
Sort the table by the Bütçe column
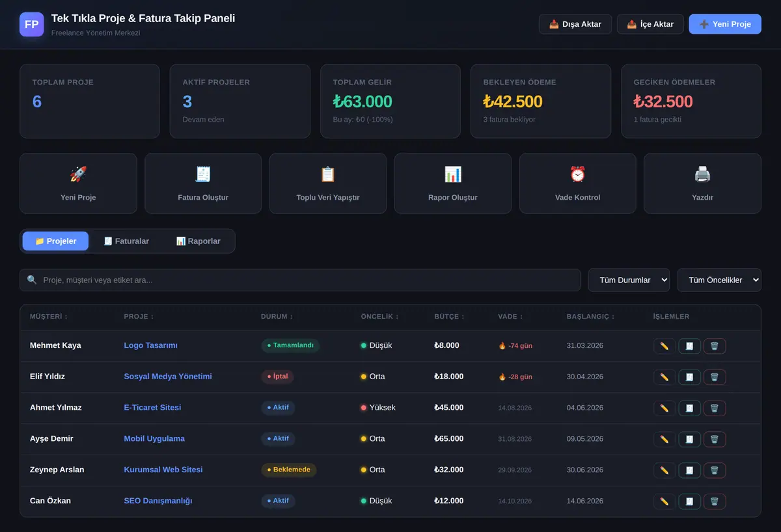[x=450, y=317]
